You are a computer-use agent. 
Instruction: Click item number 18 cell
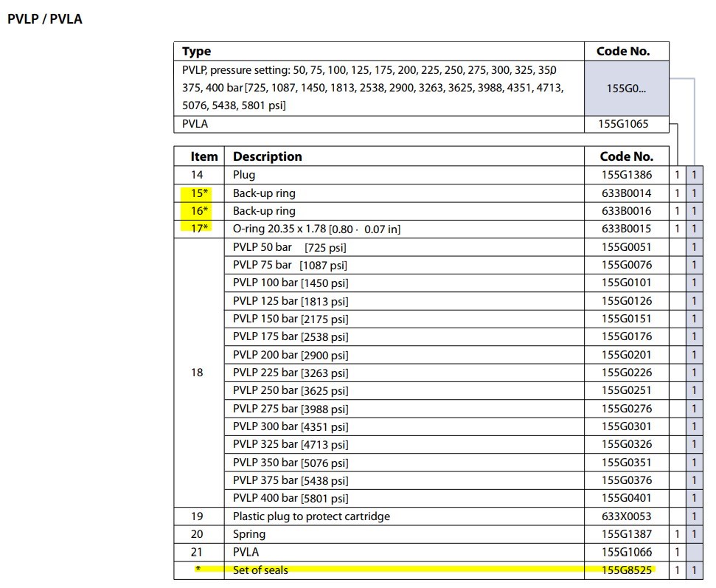pos(197,373)
